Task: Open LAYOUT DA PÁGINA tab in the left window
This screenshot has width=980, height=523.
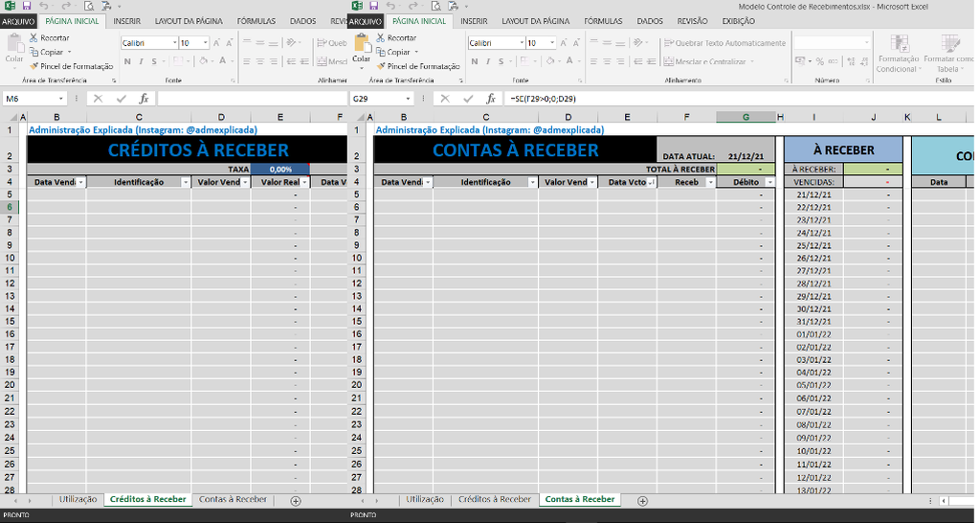Action: coord(189,21)
